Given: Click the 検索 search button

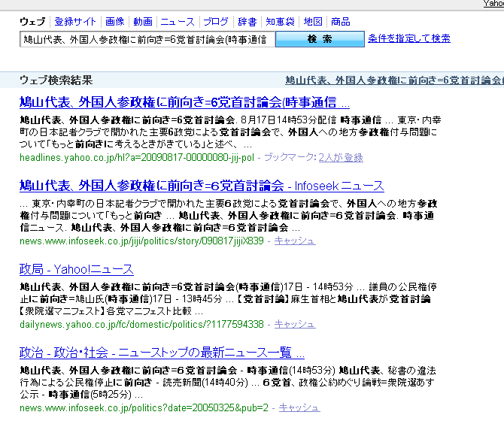Looking at the screenshot, I should [x=320, y=39].
